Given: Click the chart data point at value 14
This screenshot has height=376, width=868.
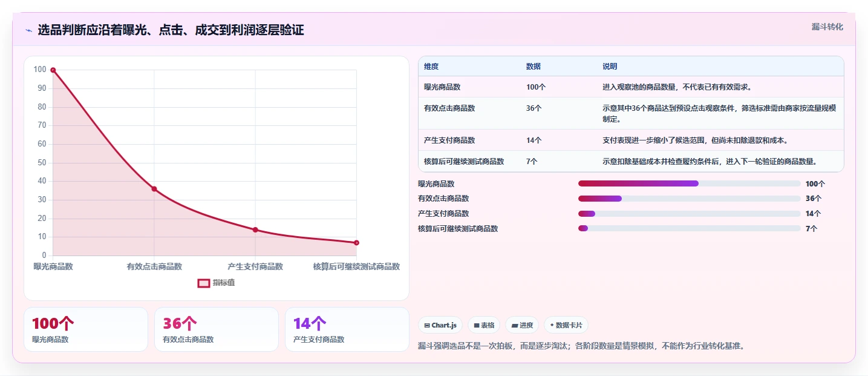Looking at the screenshot, I should click(x=255, y=229).
